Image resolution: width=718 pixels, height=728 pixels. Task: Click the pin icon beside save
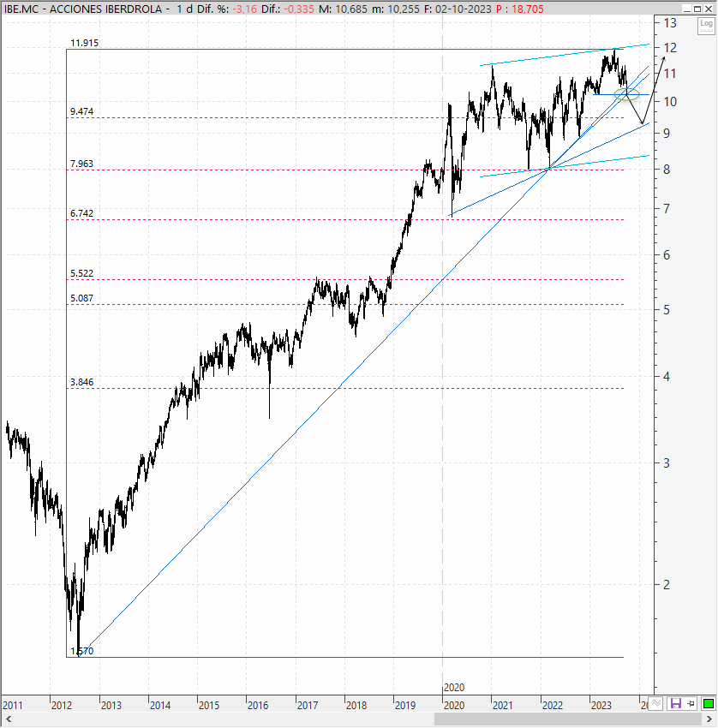[x=691, y=703]
